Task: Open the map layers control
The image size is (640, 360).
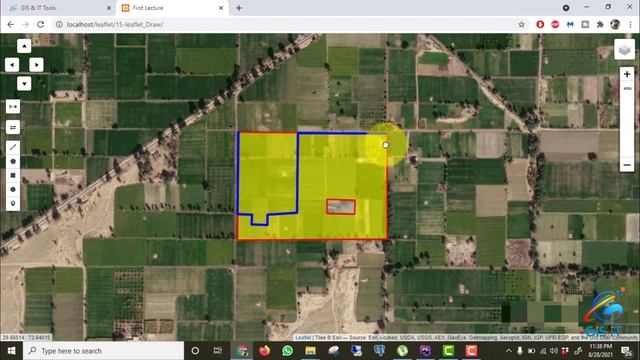Action: tap(624, 50)
